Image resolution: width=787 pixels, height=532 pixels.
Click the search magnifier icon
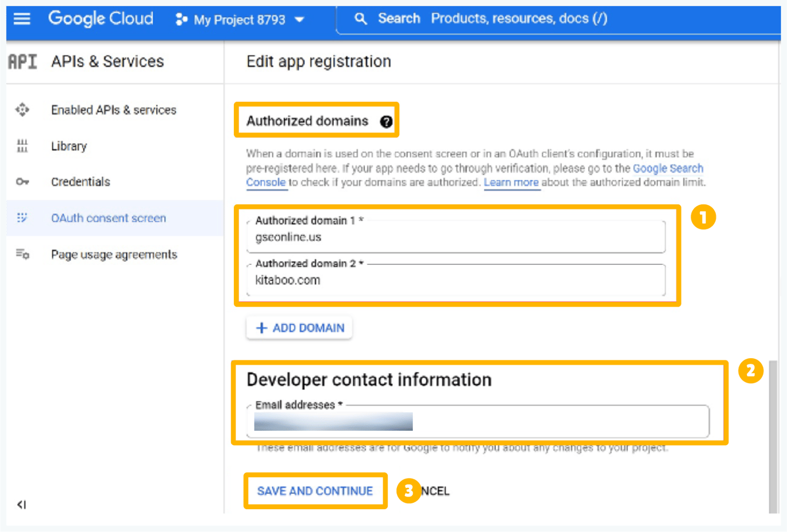(360, 19)
